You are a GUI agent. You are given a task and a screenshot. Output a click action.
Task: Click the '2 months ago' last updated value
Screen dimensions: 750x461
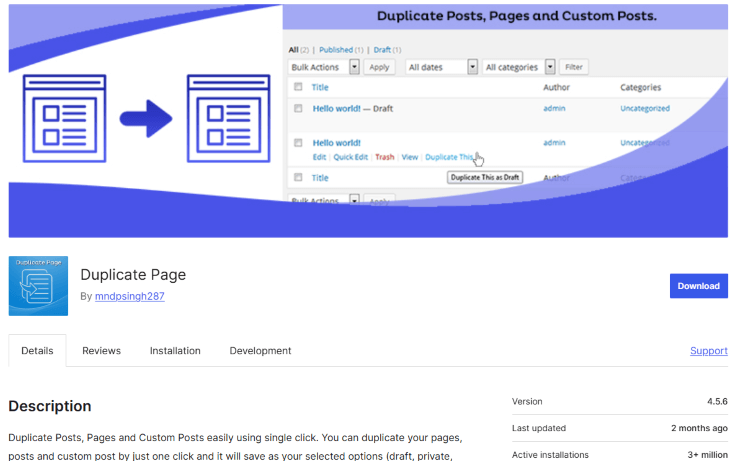pos(699,428)
